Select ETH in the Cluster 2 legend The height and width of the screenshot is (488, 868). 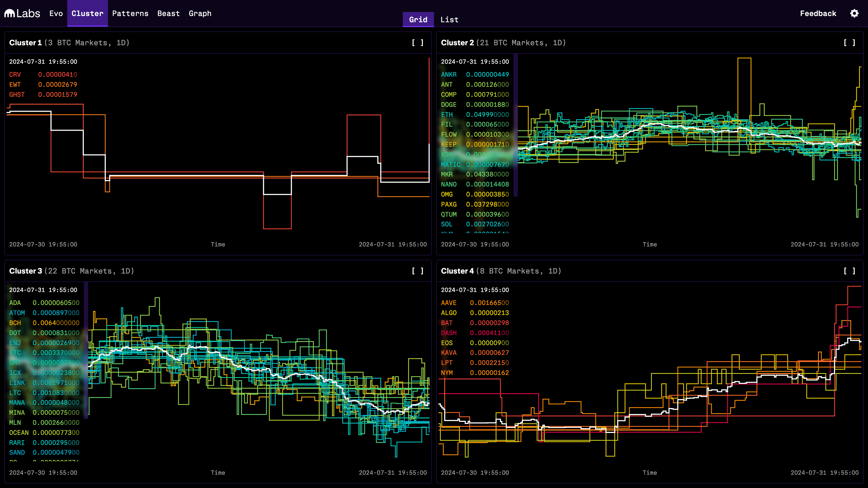pyautogui.click(x=447, y=114)
